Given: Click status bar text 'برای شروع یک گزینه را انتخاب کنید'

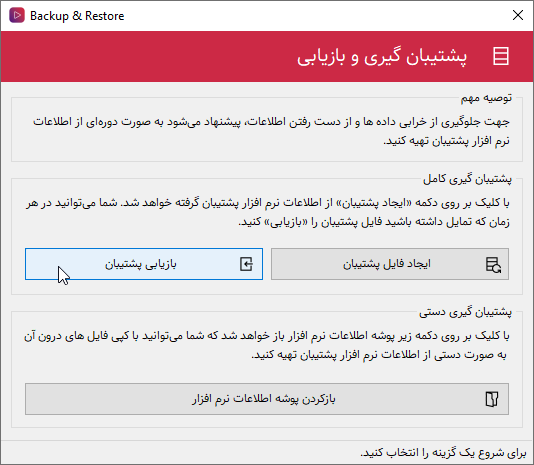Looking at the screenshot, I should point(443,453).
